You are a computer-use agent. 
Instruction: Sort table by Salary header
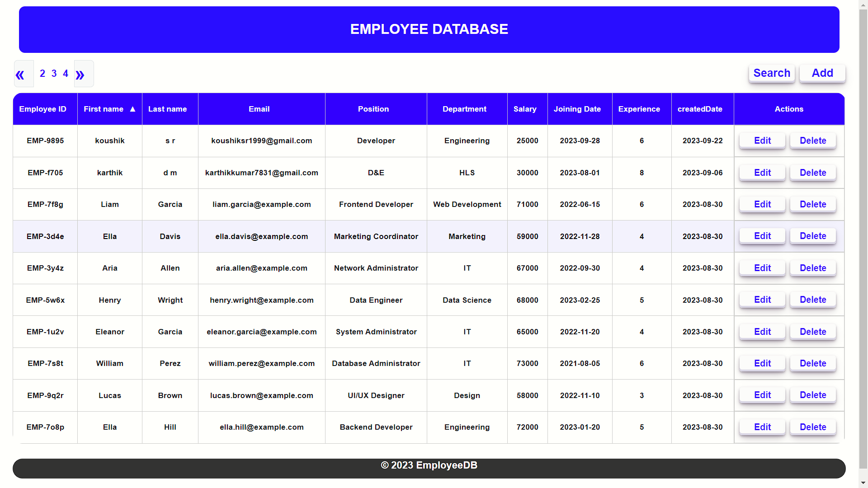click(525, 109)
